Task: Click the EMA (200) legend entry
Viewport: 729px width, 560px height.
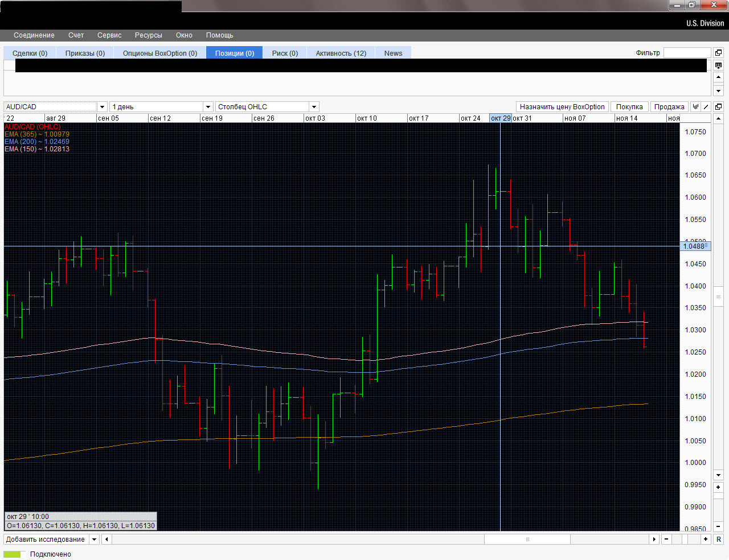Action: coord(37,142)
